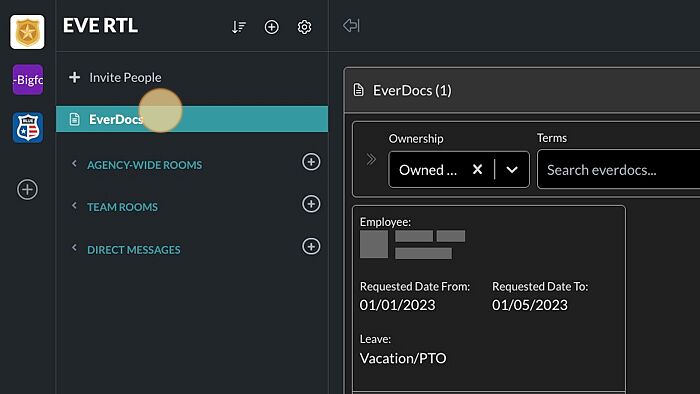
Task: Click the EverDocs (1) panel title
Action: pyautogui.click(x=412, y=91)
